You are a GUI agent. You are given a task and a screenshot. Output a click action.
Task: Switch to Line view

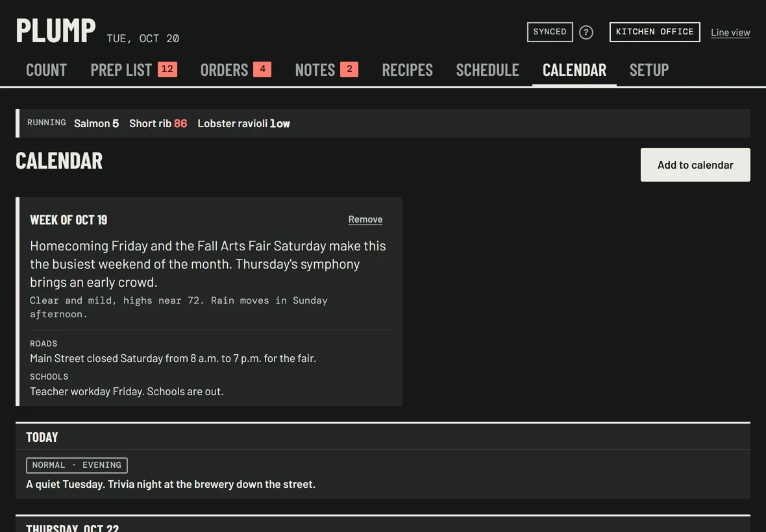pos(730,32)
